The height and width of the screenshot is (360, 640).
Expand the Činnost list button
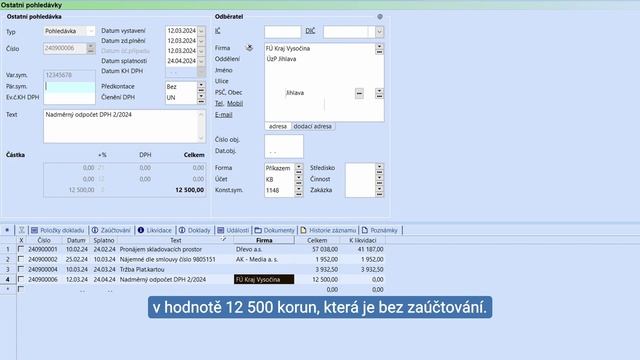[x=380, y=179]
